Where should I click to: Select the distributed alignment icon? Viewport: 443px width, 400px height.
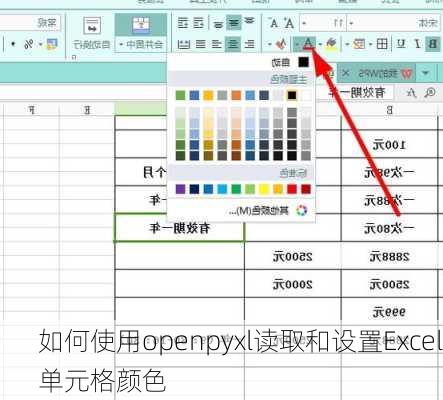[184, 44]
